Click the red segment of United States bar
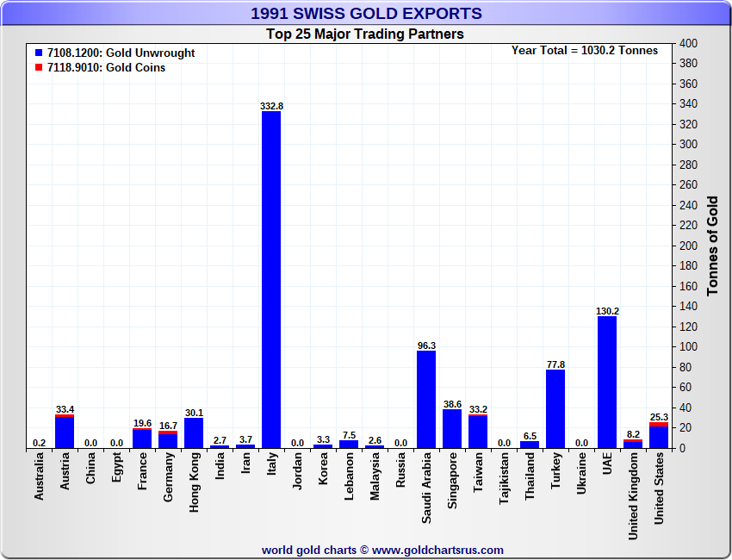Image resolution: width=732 pixels, height=560 pixels. point(659,425)
